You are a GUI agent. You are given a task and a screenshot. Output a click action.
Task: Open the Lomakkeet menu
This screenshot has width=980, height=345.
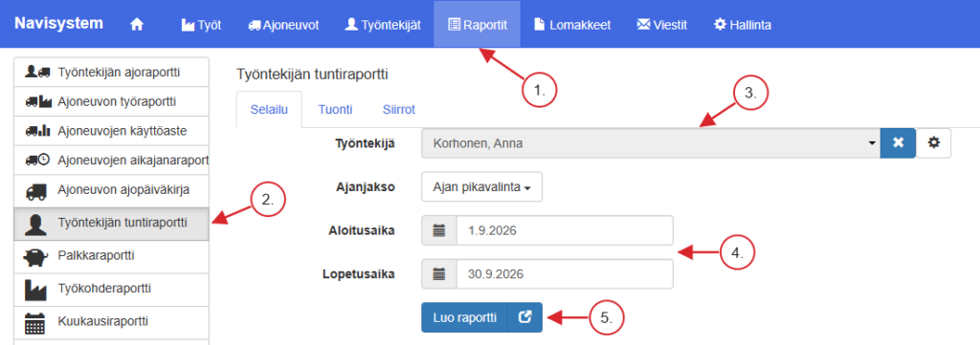(x=572, y=24)
